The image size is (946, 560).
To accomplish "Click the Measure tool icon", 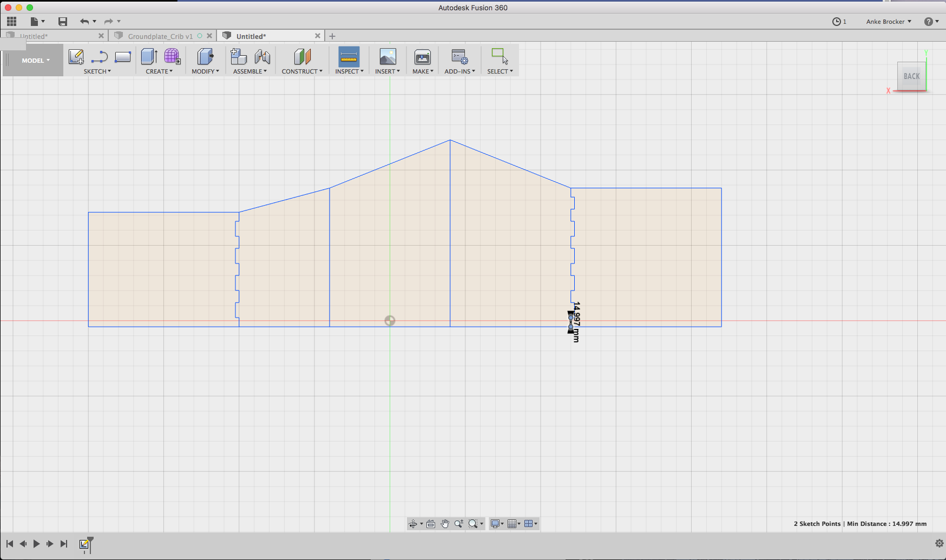I will [x=349, y=56].
